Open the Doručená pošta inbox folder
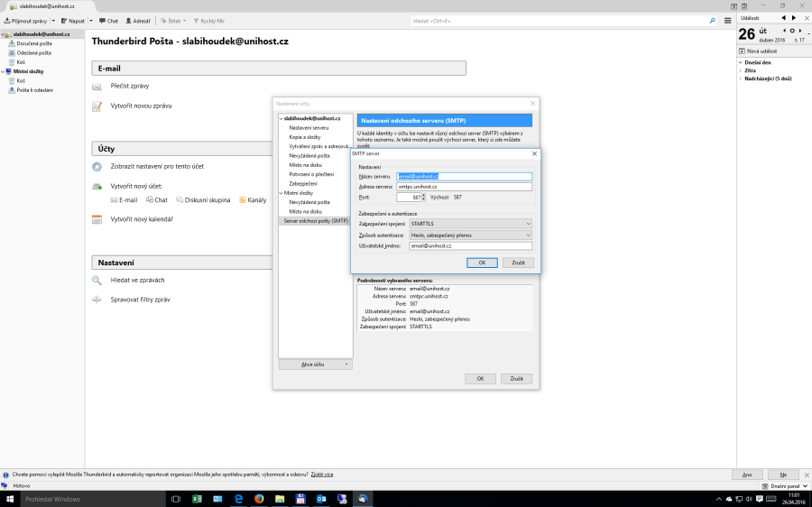Image resolution: width=812 pixels, height=507 pixels. click(x=34, y=43)
